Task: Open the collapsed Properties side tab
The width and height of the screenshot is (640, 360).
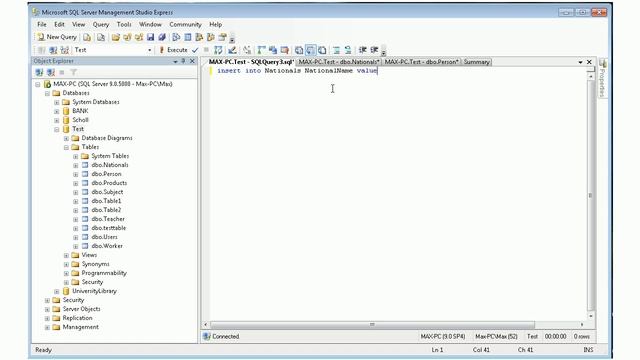Action: click(602, 78)
